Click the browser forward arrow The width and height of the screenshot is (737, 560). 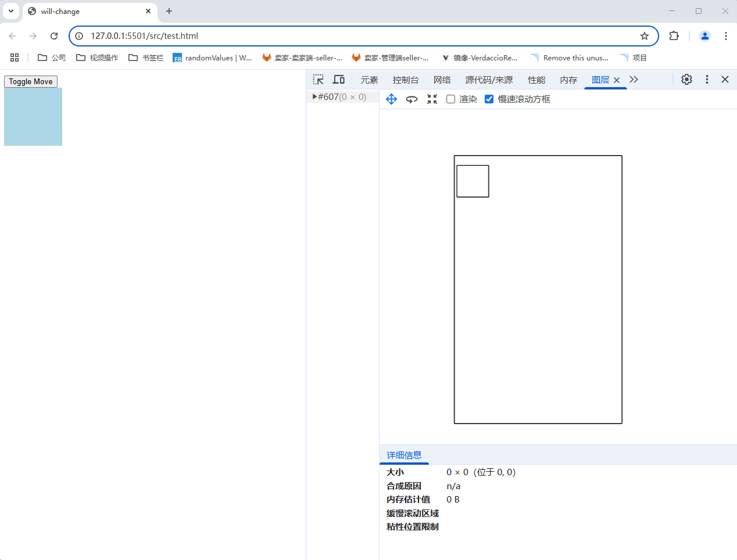coord(33,36)
